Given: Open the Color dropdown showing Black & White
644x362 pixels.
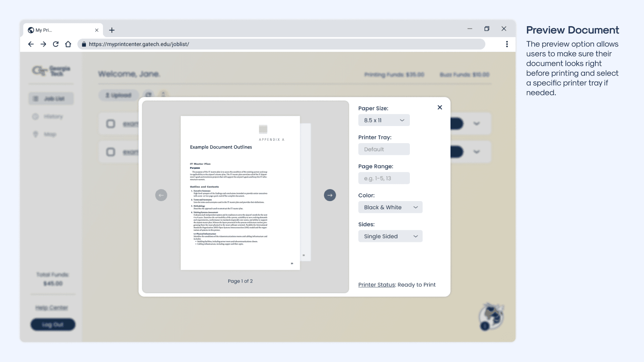Looking at the screenshot, I should tap(390, 207).
